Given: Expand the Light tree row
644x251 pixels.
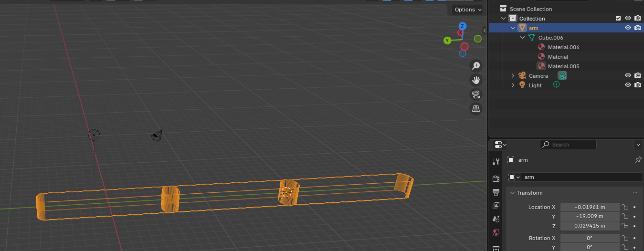Looking at the screenshot, I should [513, 85].
